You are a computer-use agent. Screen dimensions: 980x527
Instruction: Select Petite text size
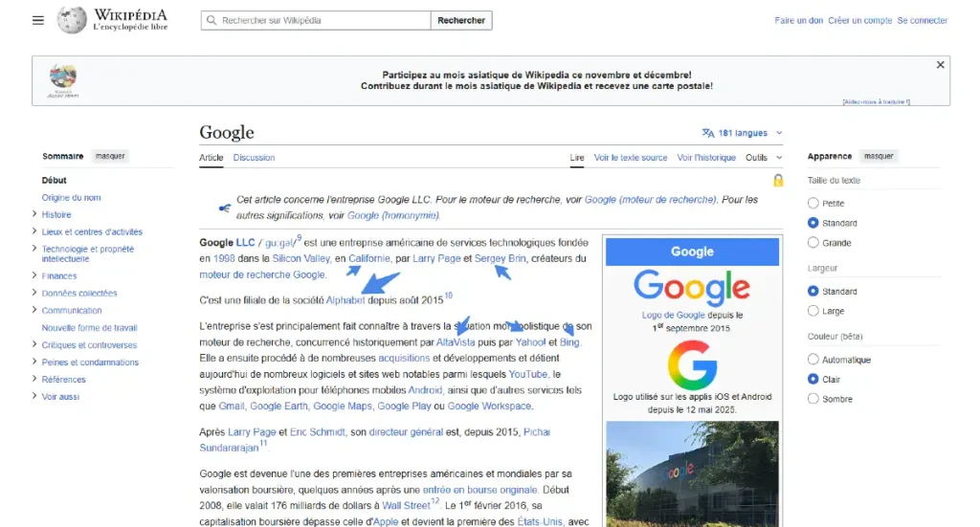click(x=813, y=203)
